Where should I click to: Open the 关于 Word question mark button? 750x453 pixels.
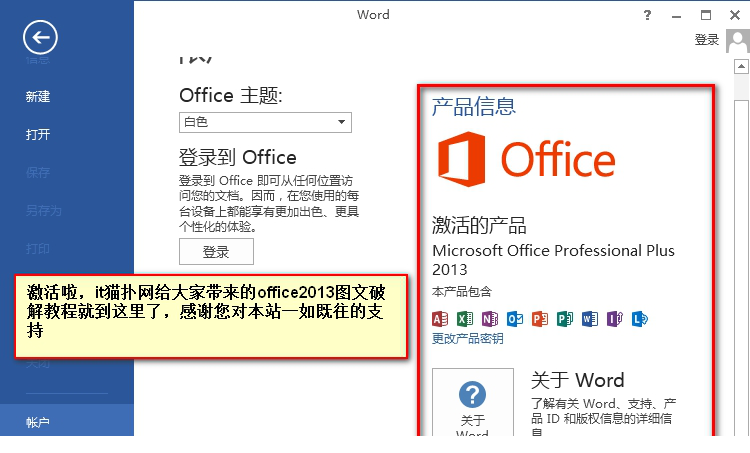point(473,402)
